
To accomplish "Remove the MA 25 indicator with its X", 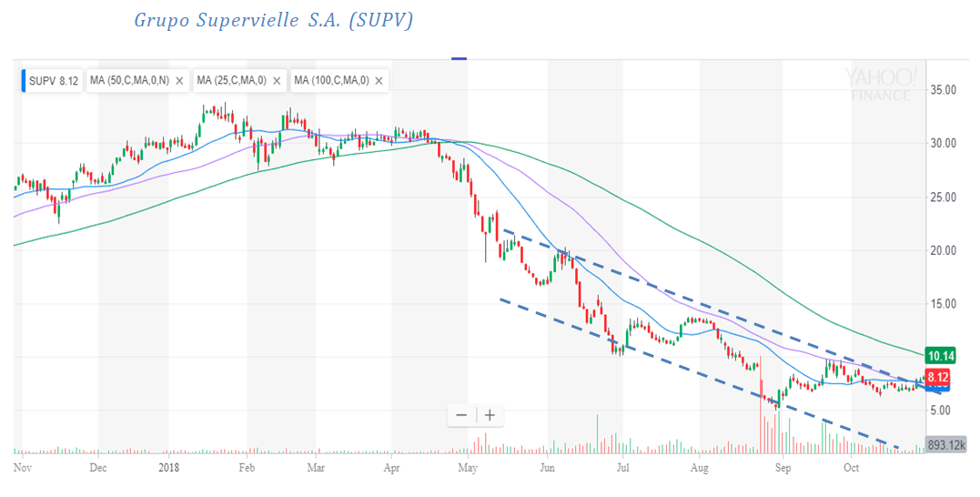I will point(277,81).
